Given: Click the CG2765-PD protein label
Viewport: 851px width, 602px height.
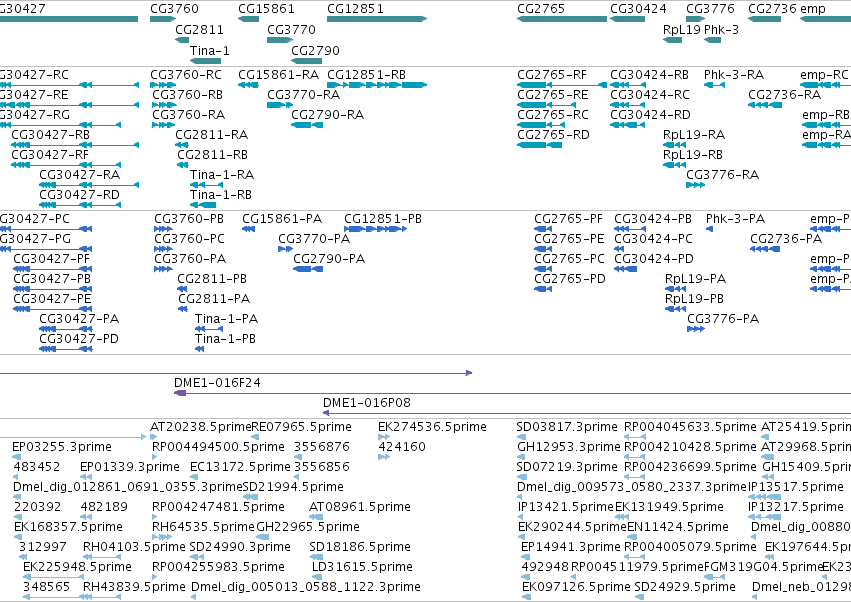Looking at the screenshot, I should tap(569, 280).
